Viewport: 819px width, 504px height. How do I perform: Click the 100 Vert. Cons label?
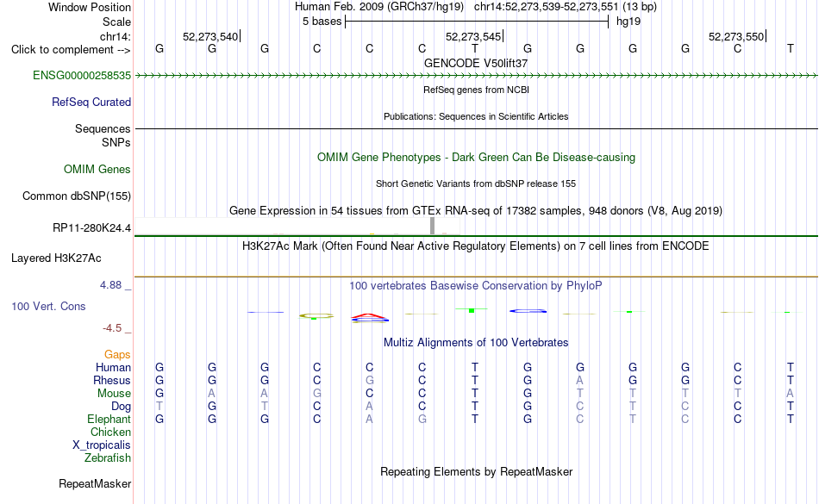[48, 306]
